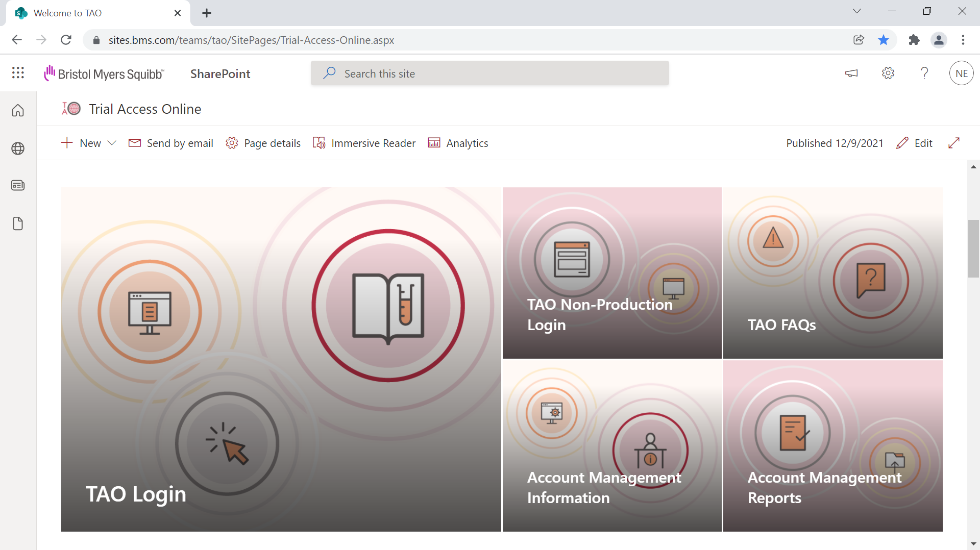Open the Chrome profile avatar
The image size is (980, 550).
point(939,40)
